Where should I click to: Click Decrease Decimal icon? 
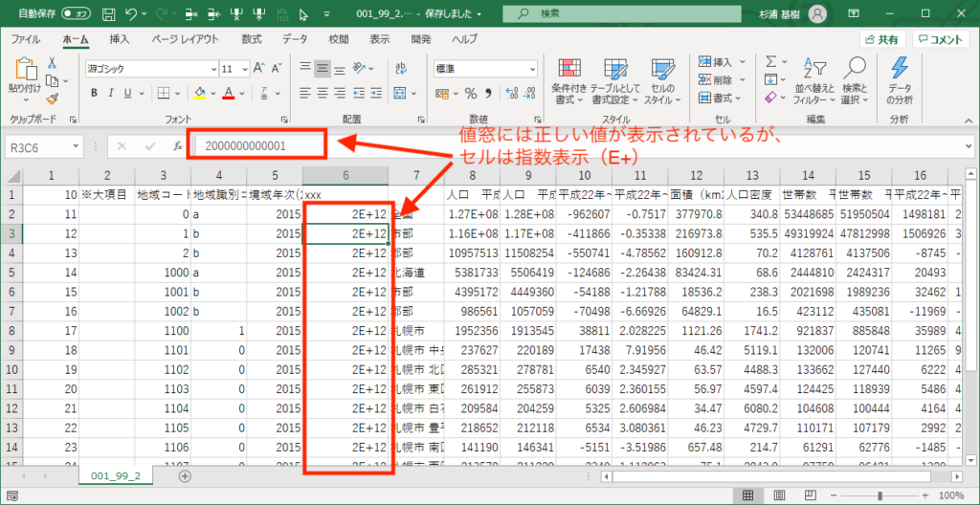tap(530, 94)
